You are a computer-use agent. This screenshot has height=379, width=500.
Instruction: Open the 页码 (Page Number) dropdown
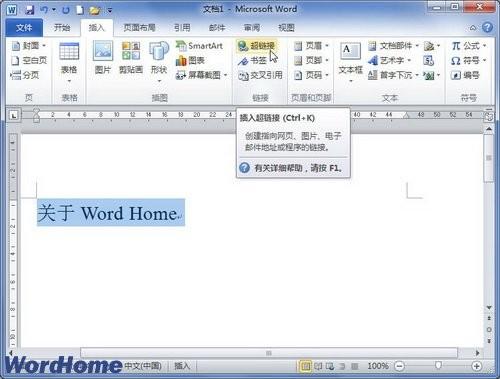click(312, 75)
